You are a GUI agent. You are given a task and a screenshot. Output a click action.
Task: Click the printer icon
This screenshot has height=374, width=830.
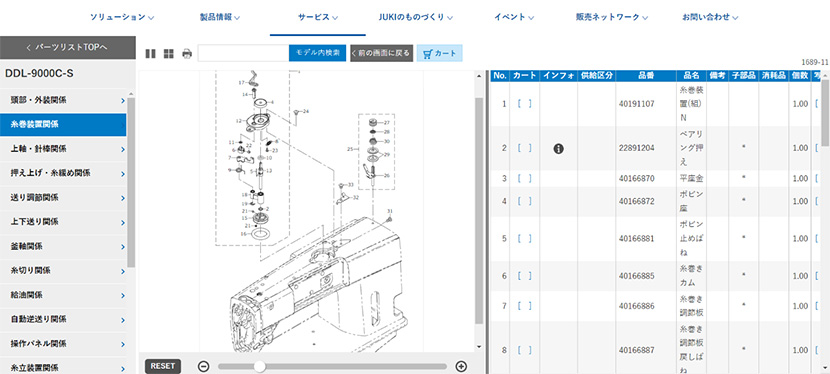point(187,53)
